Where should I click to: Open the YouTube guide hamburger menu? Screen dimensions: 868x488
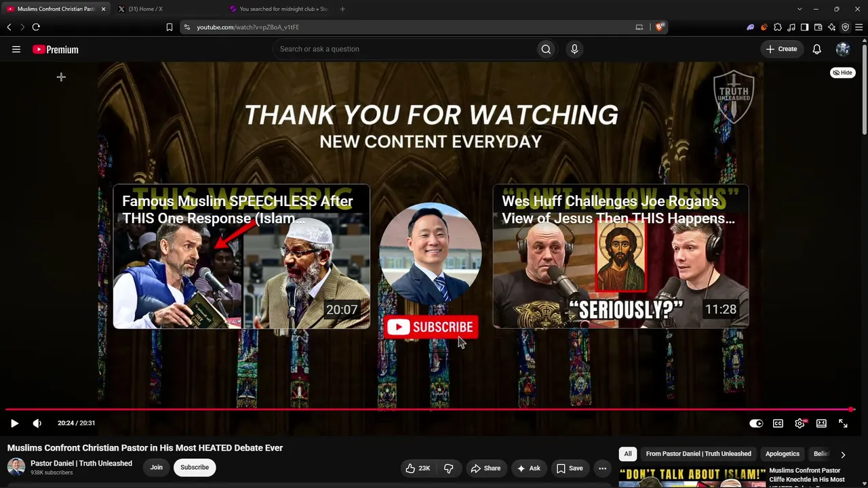(x=16, y=49)
